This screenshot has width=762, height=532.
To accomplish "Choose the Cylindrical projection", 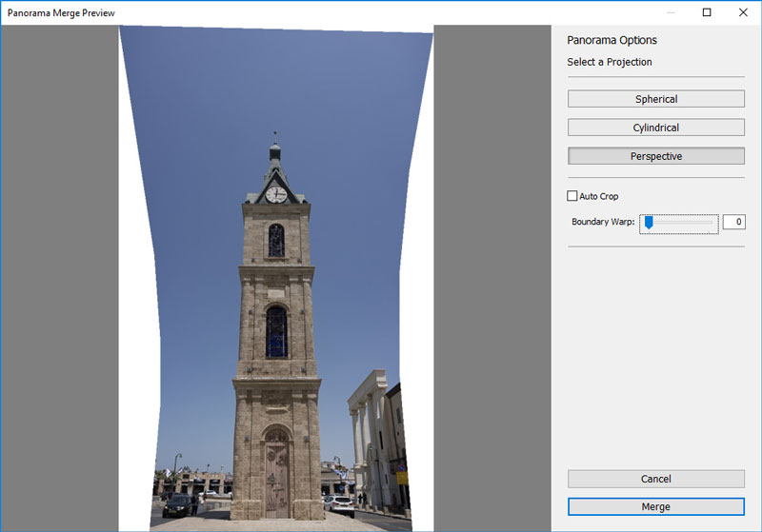I will click(x=655, y=128).
